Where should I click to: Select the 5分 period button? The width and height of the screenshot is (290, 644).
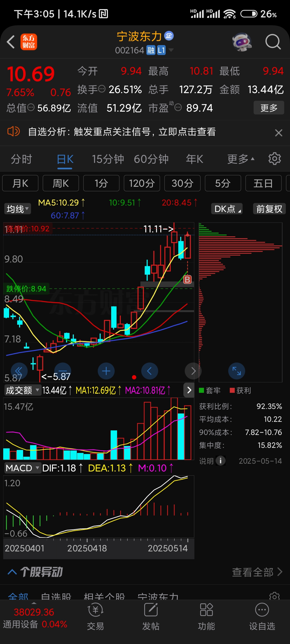point(223,183)
